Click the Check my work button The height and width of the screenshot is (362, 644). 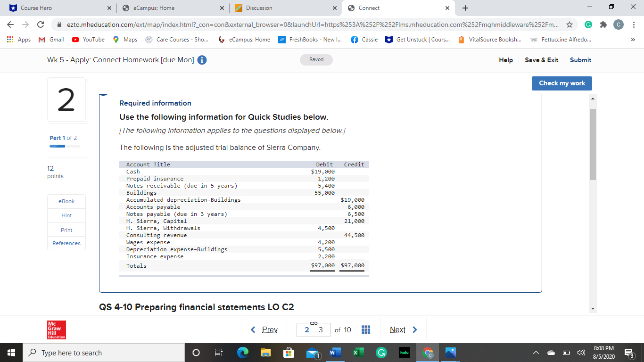pos(561,83)
